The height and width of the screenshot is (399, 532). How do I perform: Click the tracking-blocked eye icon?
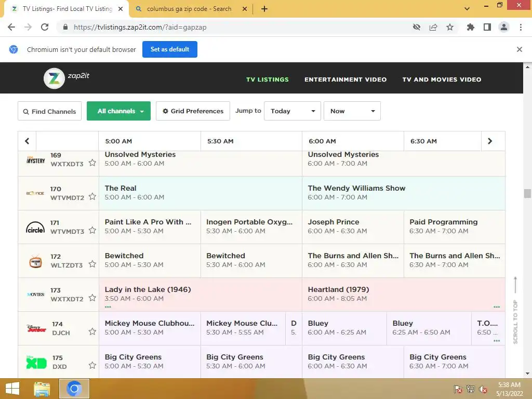click(x=417, y=27)
